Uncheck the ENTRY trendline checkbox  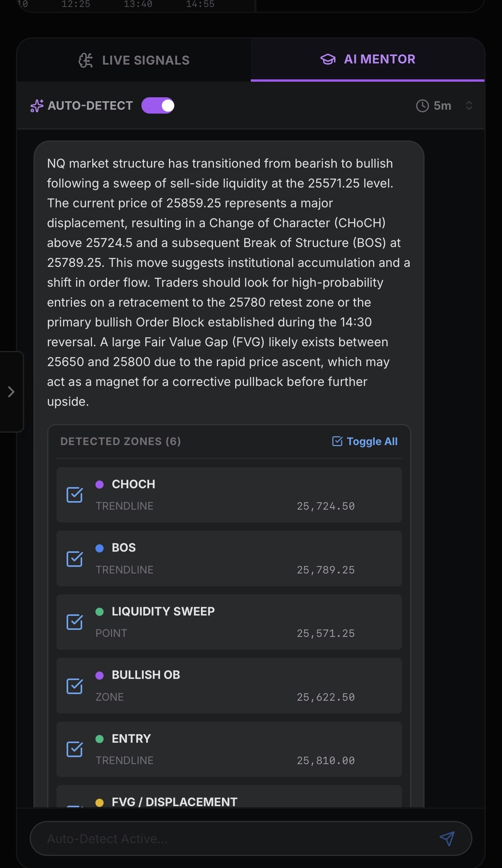pos(75,750)
